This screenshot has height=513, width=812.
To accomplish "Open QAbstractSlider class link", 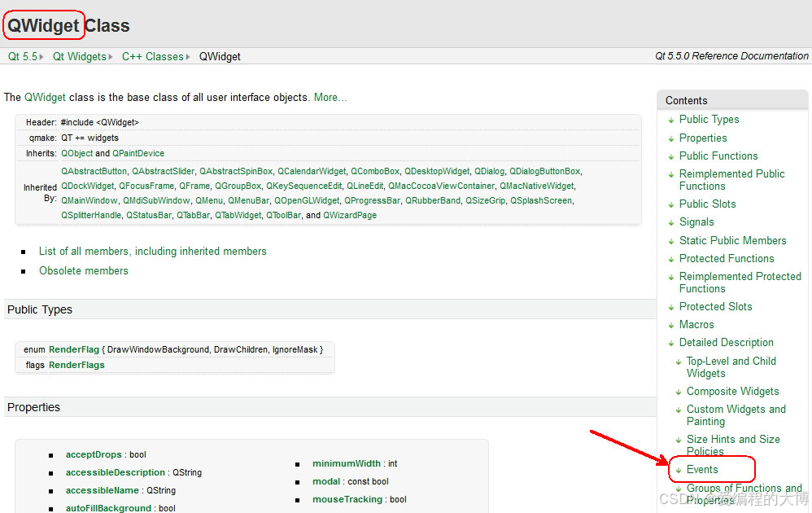I will pos(163,172).
